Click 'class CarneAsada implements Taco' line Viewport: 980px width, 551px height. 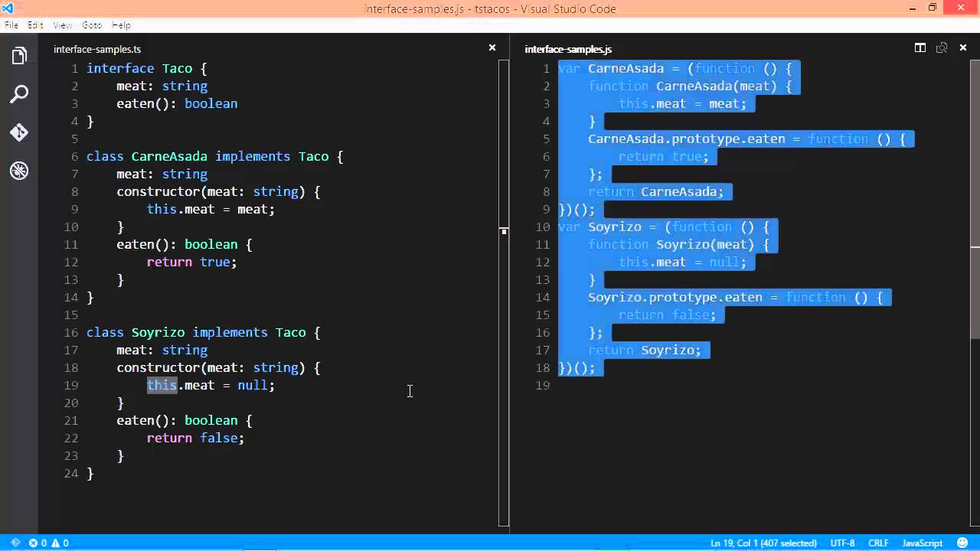coord(214,156)
